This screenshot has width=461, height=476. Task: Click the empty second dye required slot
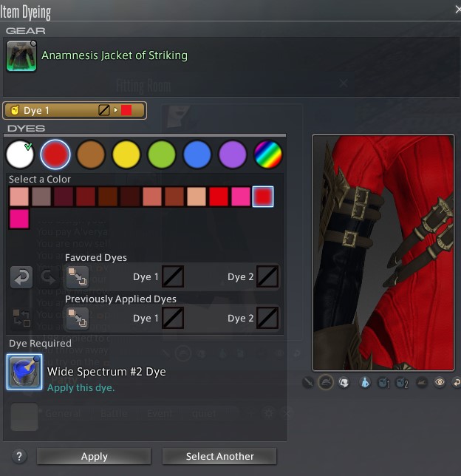[24, 417]
